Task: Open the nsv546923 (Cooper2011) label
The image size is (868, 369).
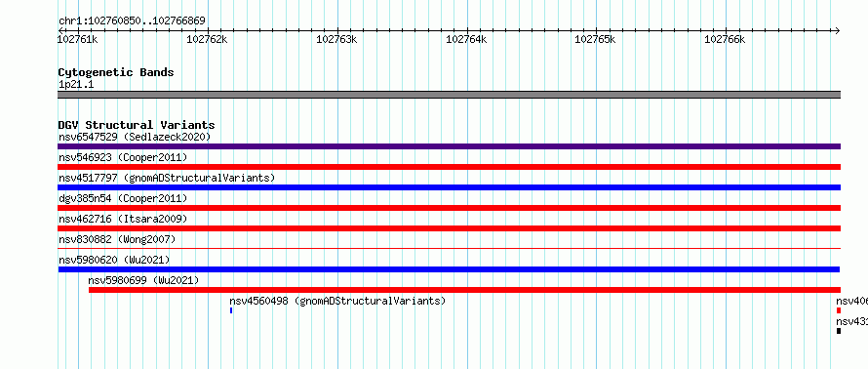Action: (x=123, y=157)
